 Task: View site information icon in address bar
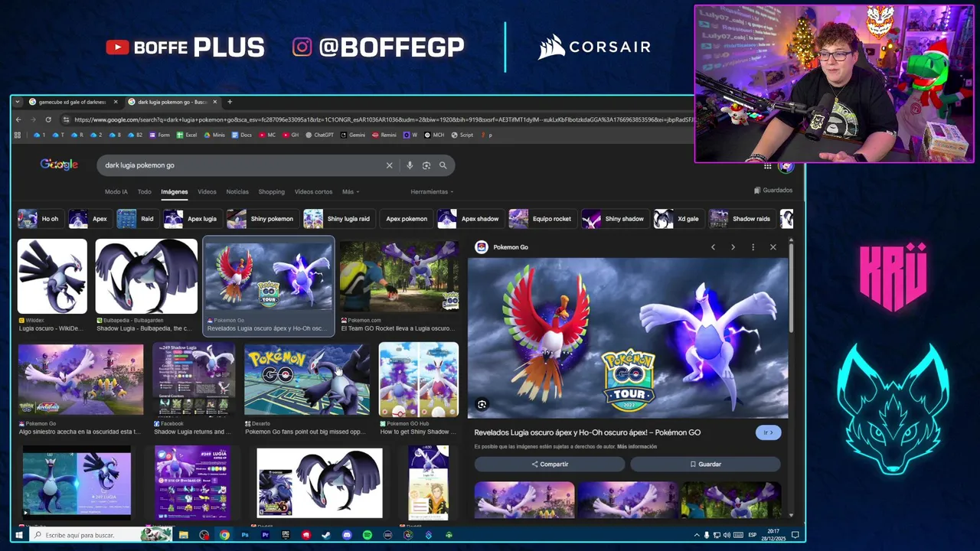click(67, 119)
